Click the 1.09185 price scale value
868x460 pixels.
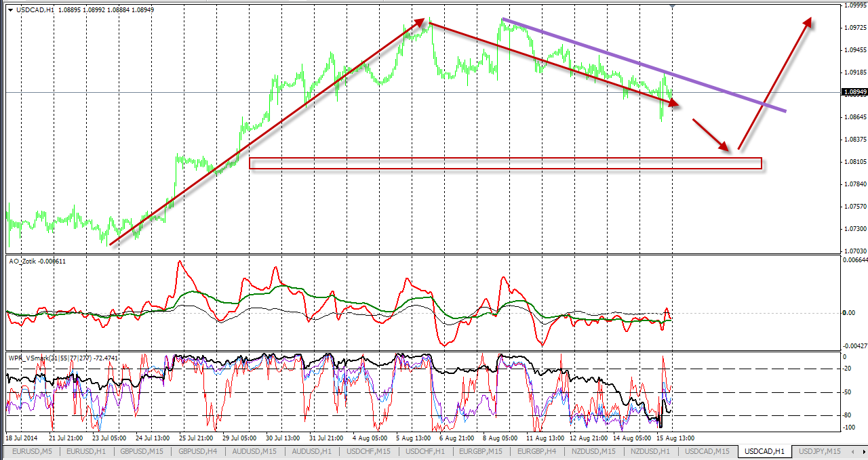855,72
